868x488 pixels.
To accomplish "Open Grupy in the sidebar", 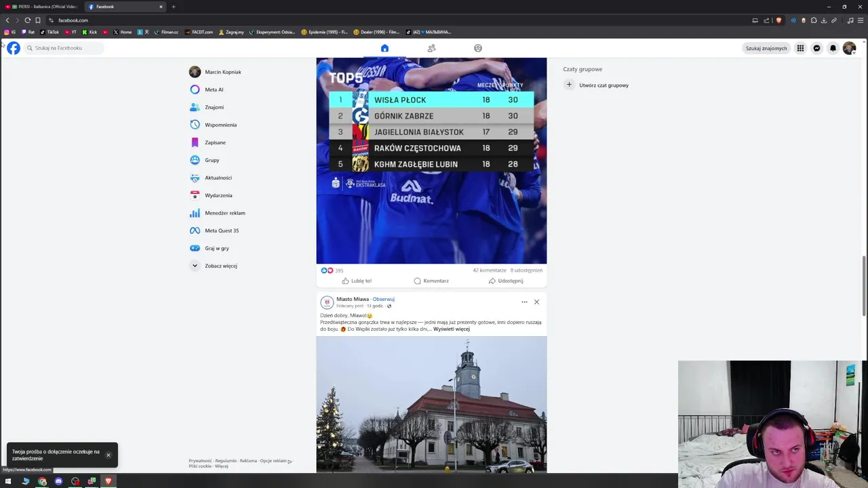I will pos(204,160).
